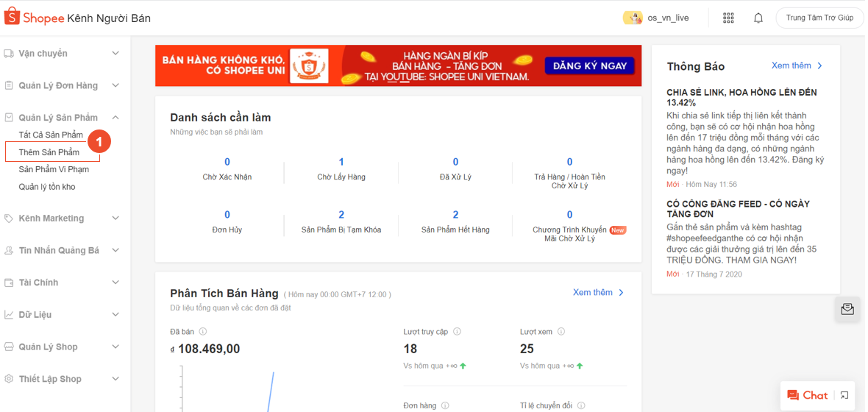Click the Kênh Người Bán header text
Screen dimensions: 868x412
[x=109, y=18]
